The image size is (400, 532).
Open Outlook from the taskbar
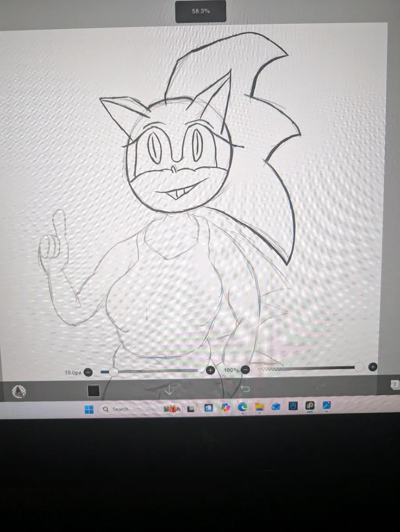[276, 407]
